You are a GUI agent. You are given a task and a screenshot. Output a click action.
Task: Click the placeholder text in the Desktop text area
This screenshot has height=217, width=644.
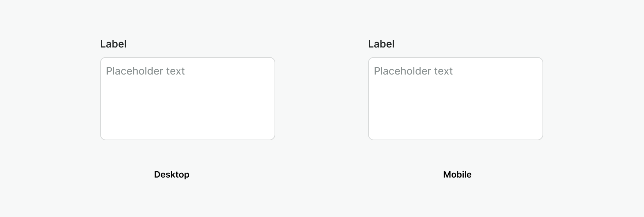145,71
